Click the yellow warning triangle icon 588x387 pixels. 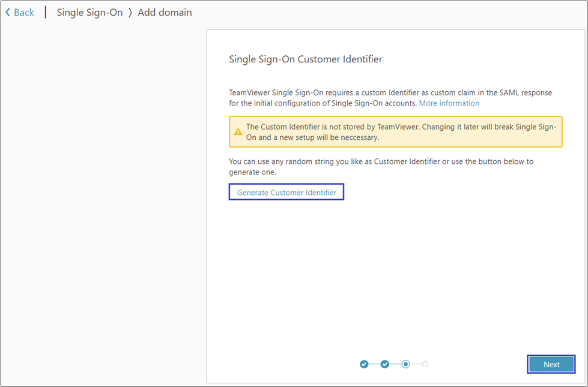[x=238, y=131]
